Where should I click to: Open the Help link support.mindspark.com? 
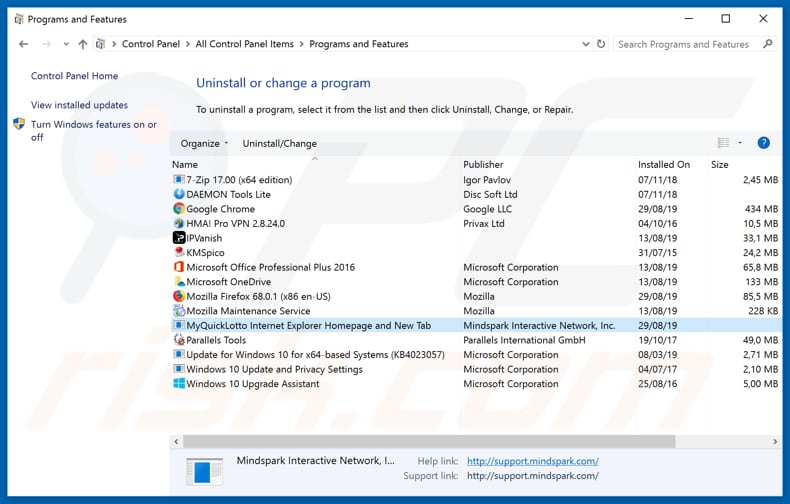[x=533, y=461]
